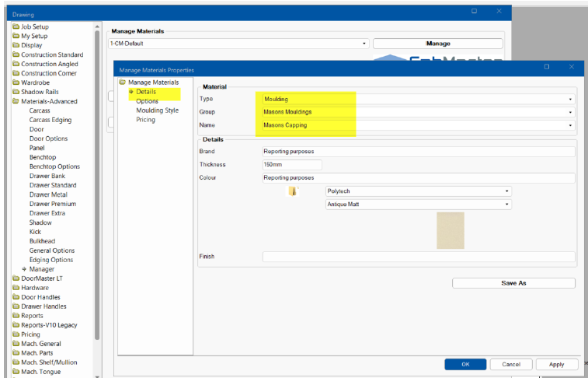Open the Reports folder

28,316
